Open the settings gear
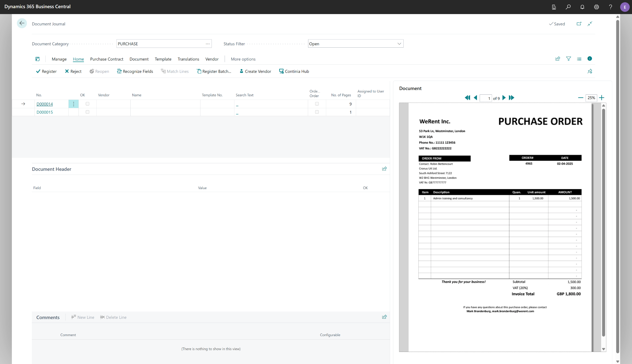Viewport: 632px width, 364px height. pyautogui.click(x=596, y=7)
